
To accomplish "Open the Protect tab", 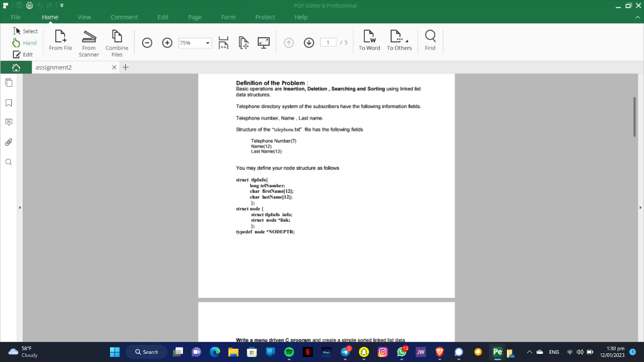I will (x=265, y=17).
